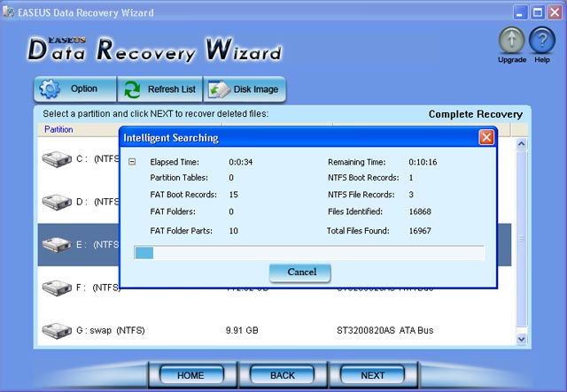Screen dimensions: 567x392
Task: Click Refresh List toolbar button
Action: 159,88
